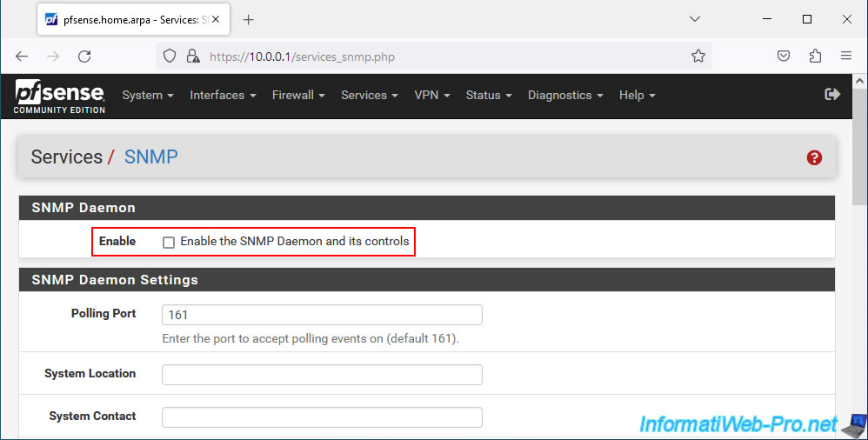Expand the Interfaces menu
This screenshot has width=868, height=440.
click(x=224, y=95)
